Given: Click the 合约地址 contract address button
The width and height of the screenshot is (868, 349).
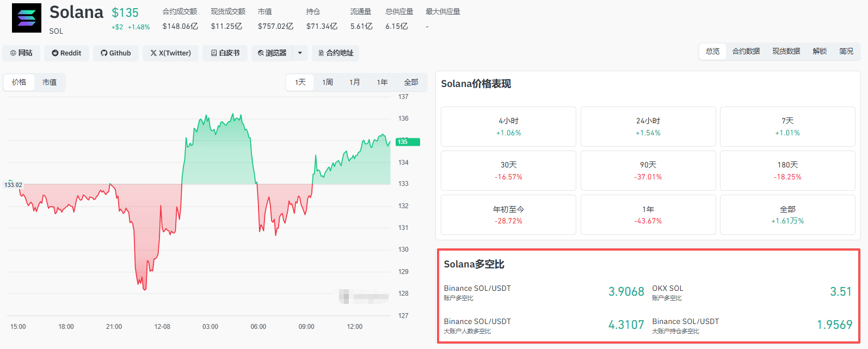Looking at the screenshot, I should [x=336, y=53].
